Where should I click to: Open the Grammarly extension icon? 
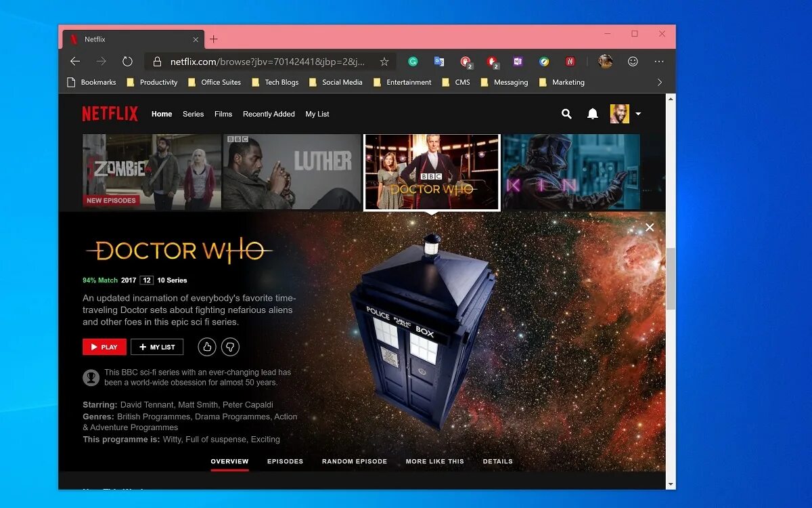point(413,62)
